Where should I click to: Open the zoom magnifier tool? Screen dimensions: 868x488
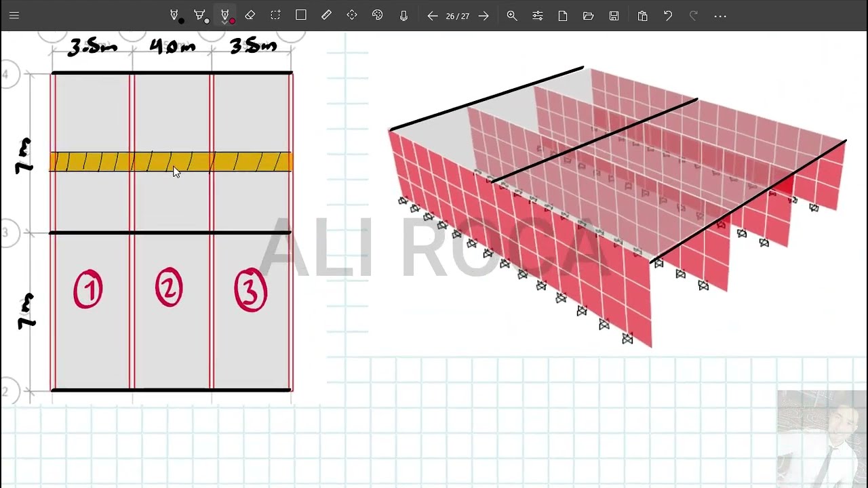[512, 16]
